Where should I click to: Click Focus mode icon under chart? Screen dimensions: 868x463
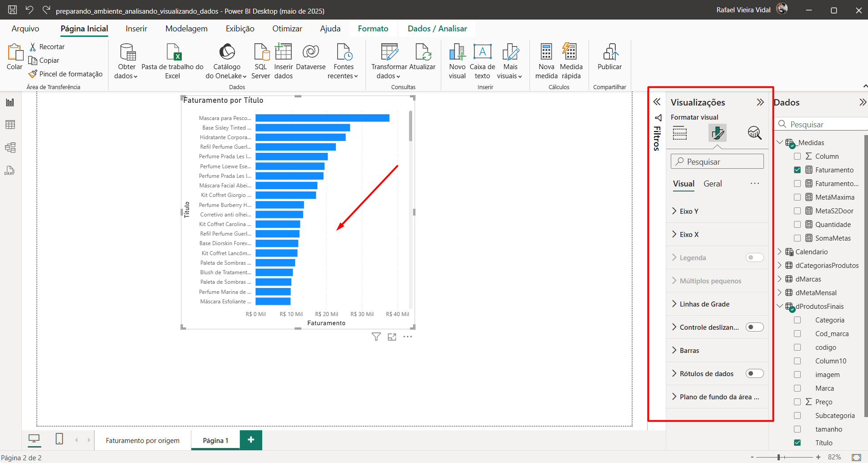[392, 337]
